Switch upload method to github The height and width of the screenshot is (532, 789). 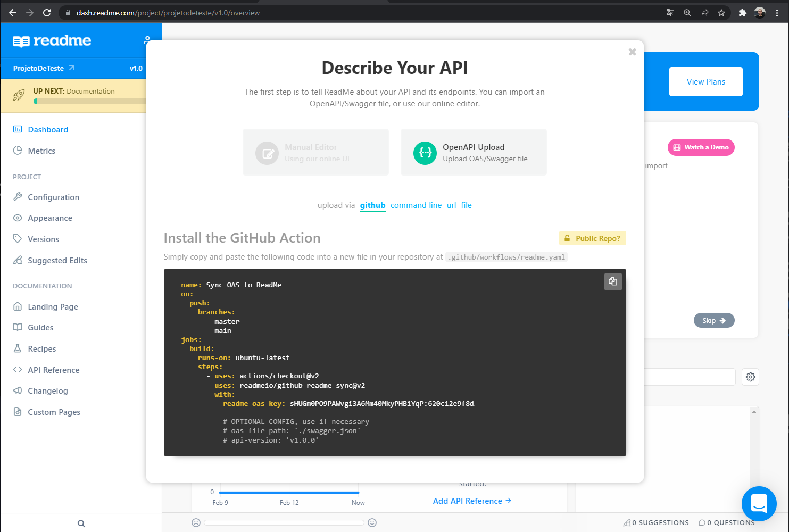pyautogui.click(x=372, y=205)
